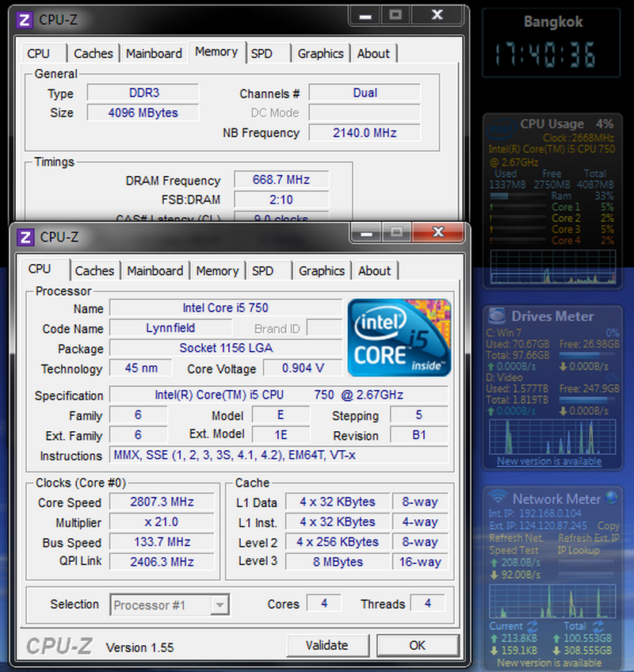Click the CPU-Z title icon of the back Memory window

(x=25, y=20)
